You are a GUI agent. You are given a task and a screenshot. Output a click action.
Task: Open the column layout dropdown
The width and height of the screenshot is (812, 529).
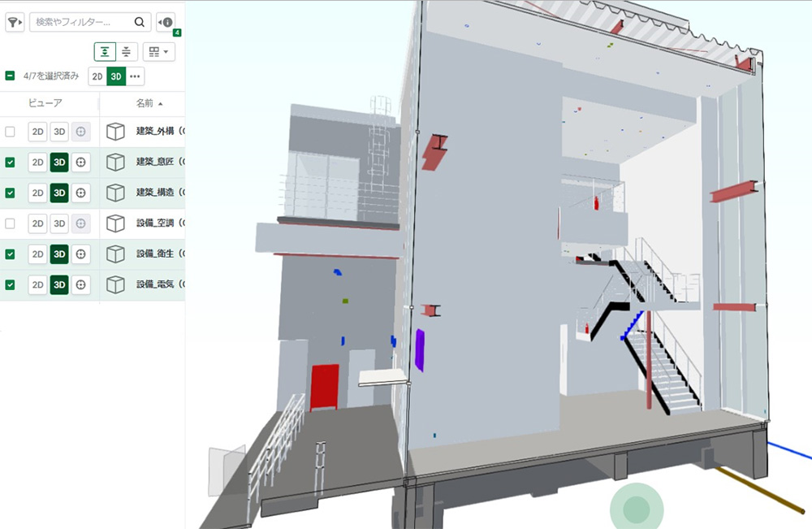point(158,52)
